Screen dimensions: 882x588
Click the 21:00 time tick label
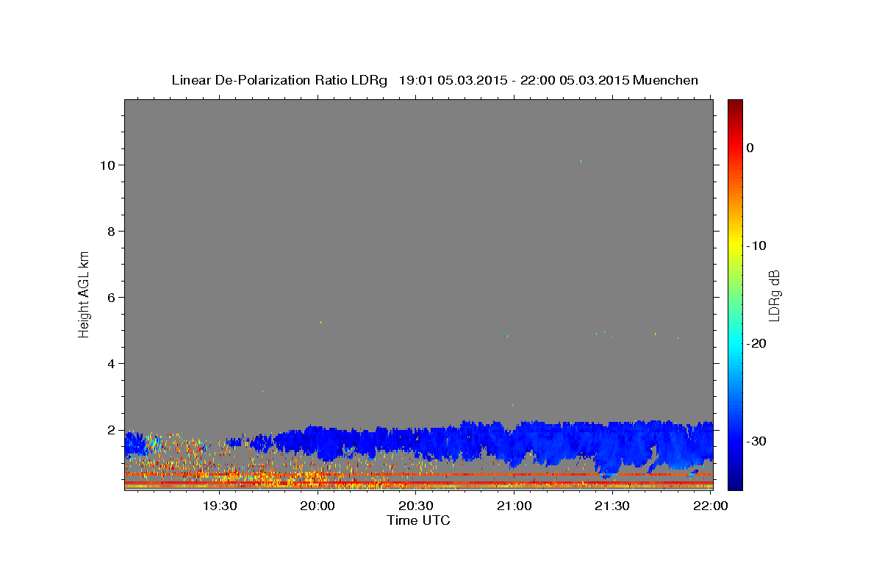514,506
